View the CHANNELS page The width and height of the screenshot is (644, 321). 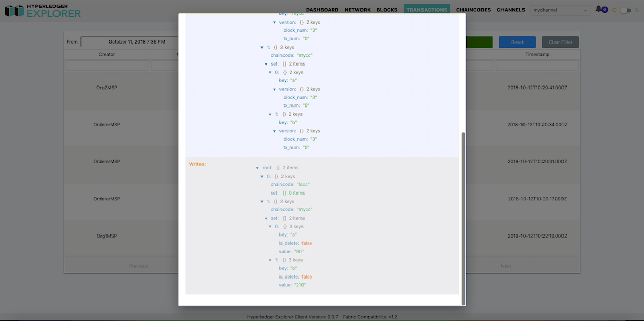pyautogui.click(x=511, y=9)
